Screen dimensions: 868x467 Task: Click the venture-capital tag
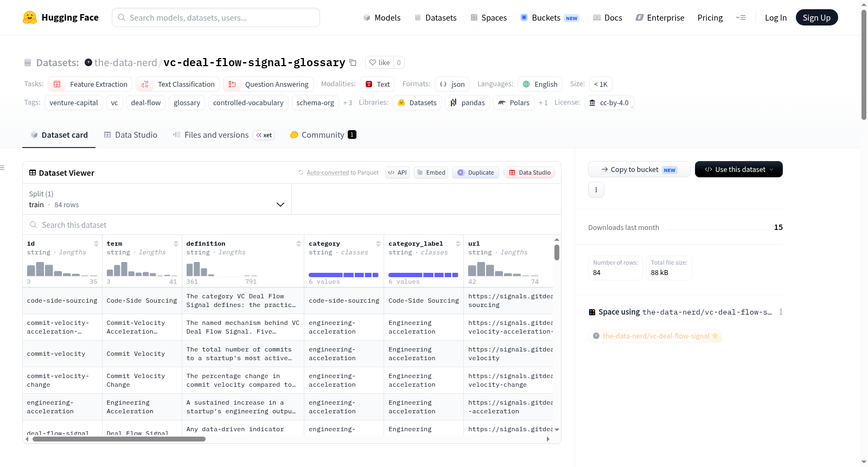tap(74, 103)
